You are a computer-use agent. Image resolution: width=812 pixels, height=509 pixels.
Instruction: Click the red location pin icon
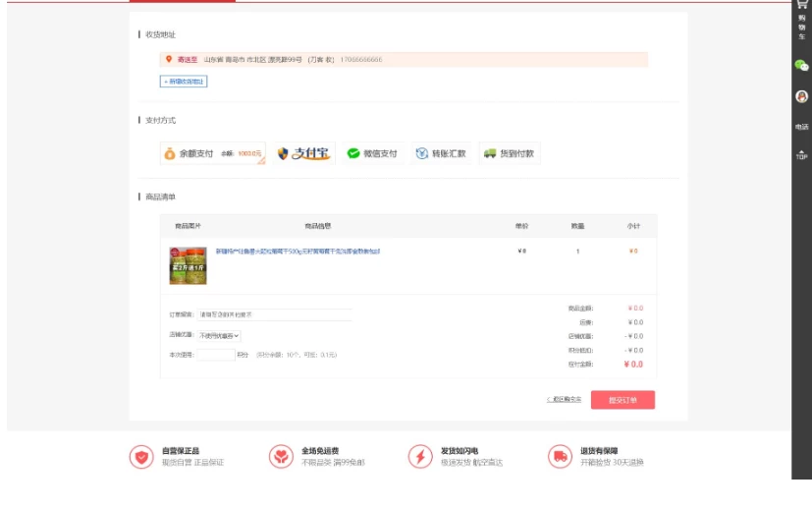169,59
